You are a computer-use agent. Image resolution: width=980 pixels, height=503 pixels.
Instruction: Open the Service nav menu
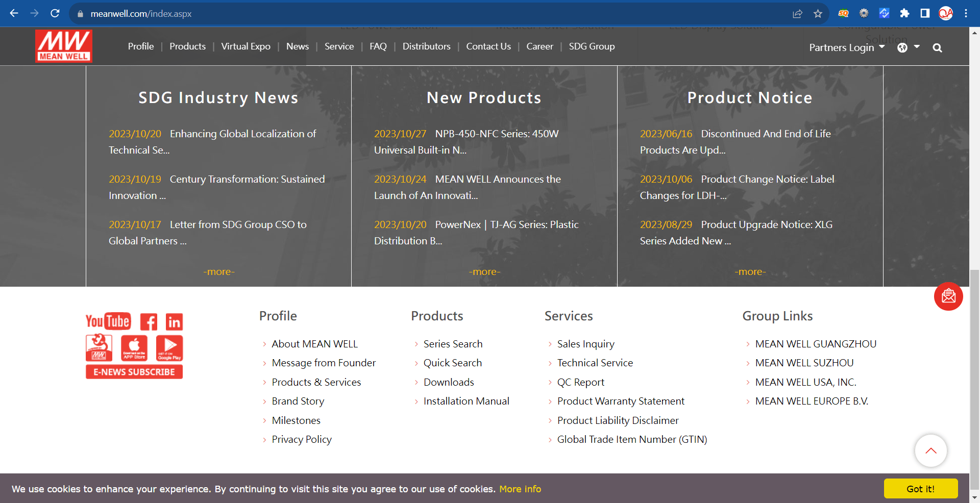[x=339, y=46]
